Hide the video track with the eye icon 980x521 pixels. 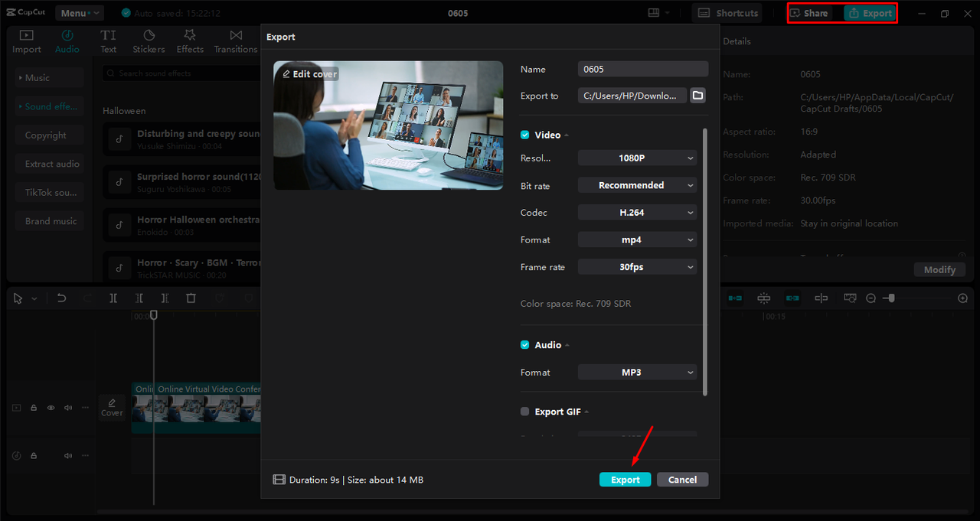click(51, 408)
